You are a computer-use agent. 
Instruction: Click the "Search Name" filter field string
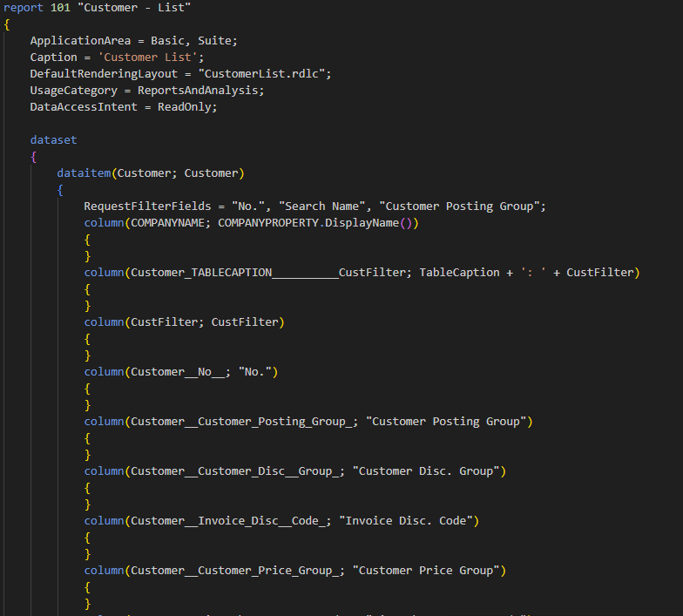coord(330,206)
